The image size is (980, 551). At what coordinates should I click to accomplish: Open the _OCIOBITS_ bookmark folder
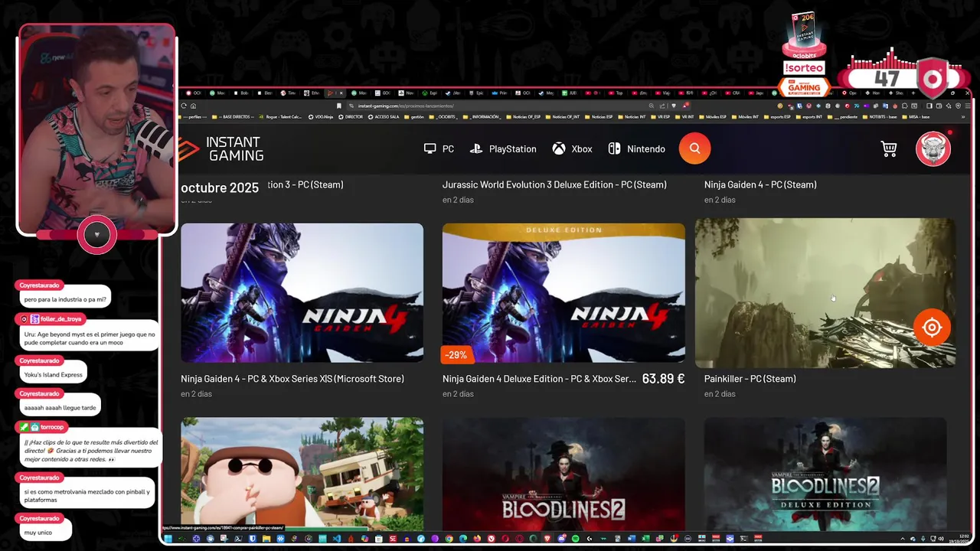pyautogui.click(x=443, y=116)
